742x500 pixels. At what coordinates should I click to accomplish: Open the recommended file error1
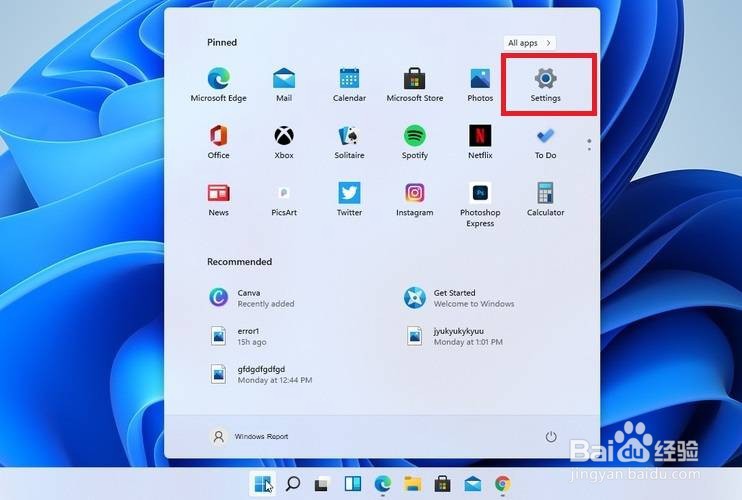[238, 336]
